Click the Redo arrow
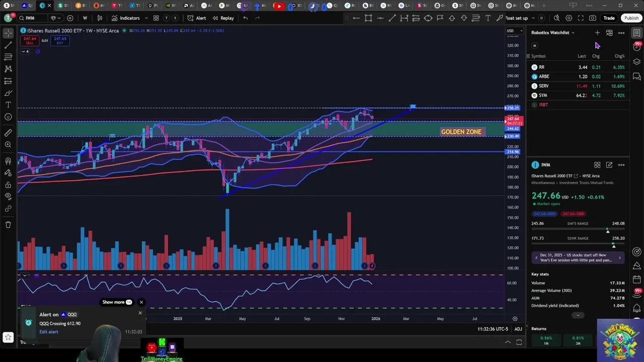This screenshot has width=644, height=362. (258, 18)
